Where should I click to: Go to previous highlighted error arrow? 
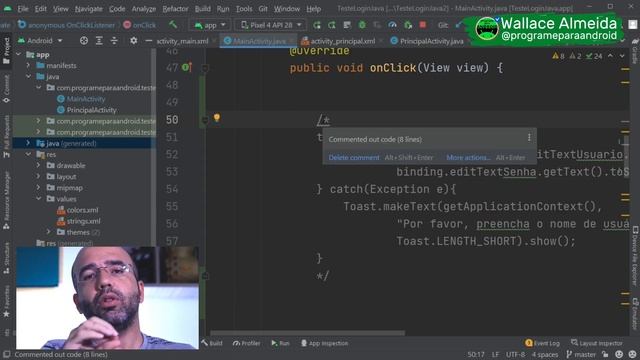click(610, 56)
